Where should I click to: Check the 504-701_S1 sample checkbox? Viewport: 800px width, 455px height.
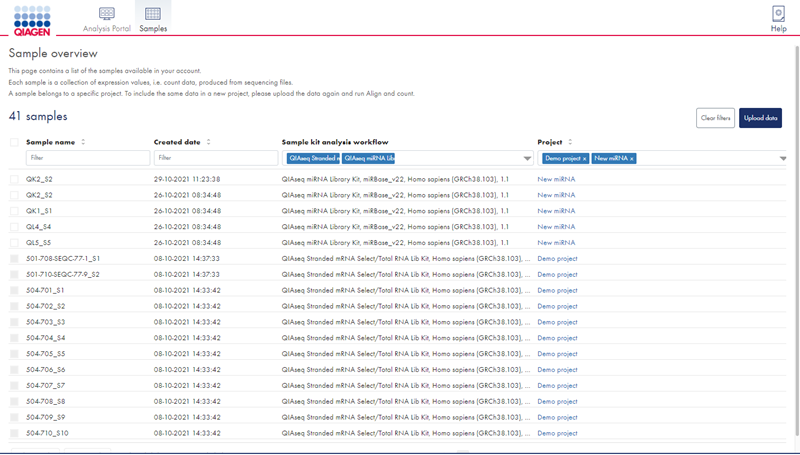coord(14,290)
